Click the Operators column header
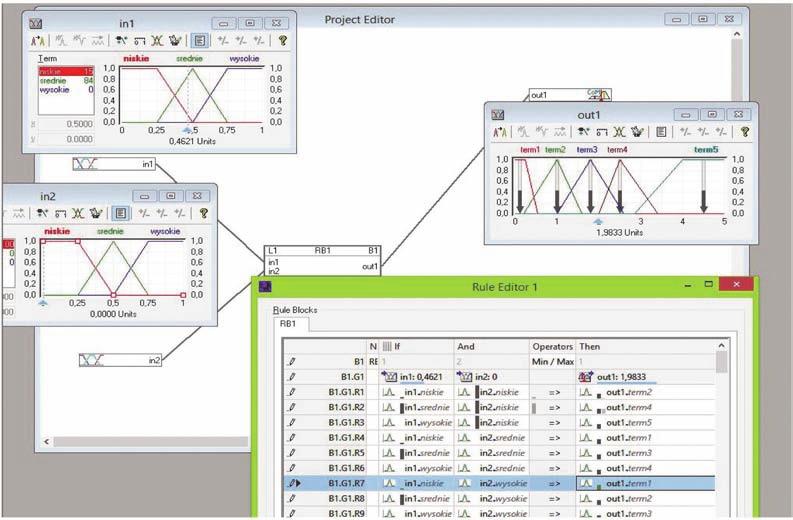Viewport: 793px width, 520px height. (x=552, y=346)
